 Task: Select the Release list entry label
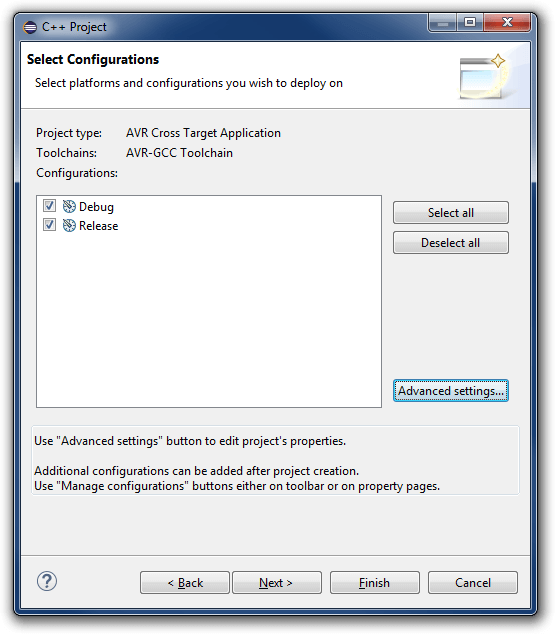click(x=98, y=226)
